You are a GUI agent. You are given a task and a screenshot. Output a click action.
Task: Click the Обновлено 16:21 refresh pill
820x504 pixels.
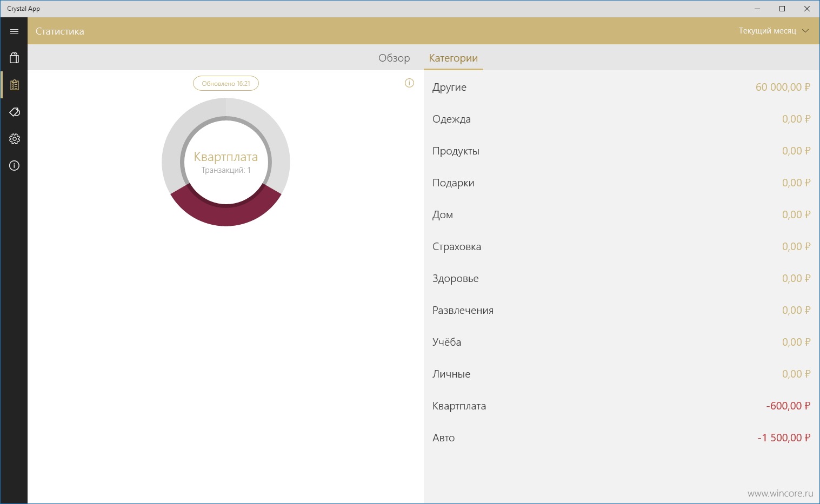click(226, 83)
